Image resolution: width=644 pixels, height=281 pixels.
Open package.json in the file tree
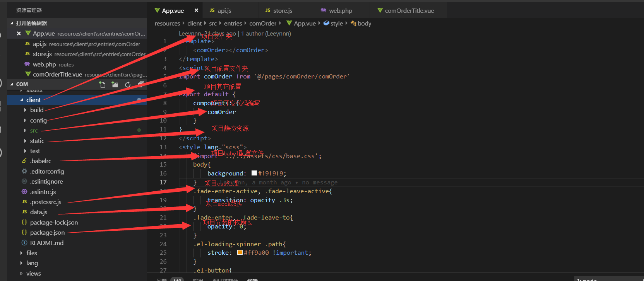coord(47,233)
